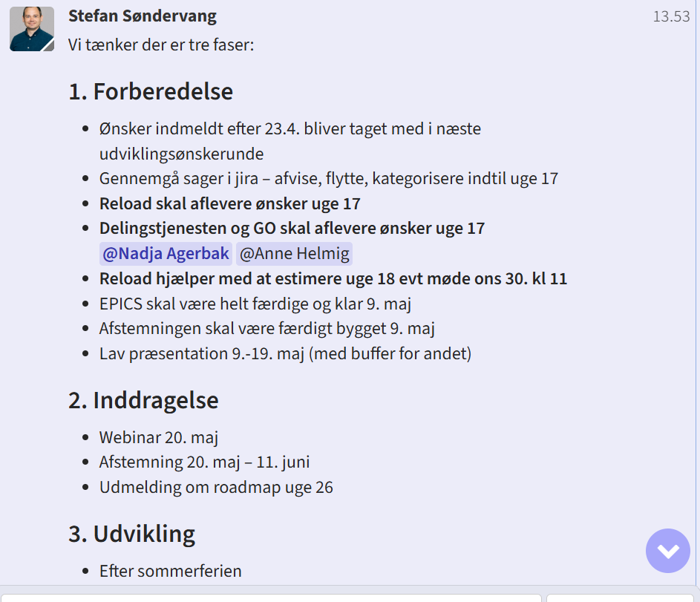Open the author name Stefan Søndervang

point(143,16)
